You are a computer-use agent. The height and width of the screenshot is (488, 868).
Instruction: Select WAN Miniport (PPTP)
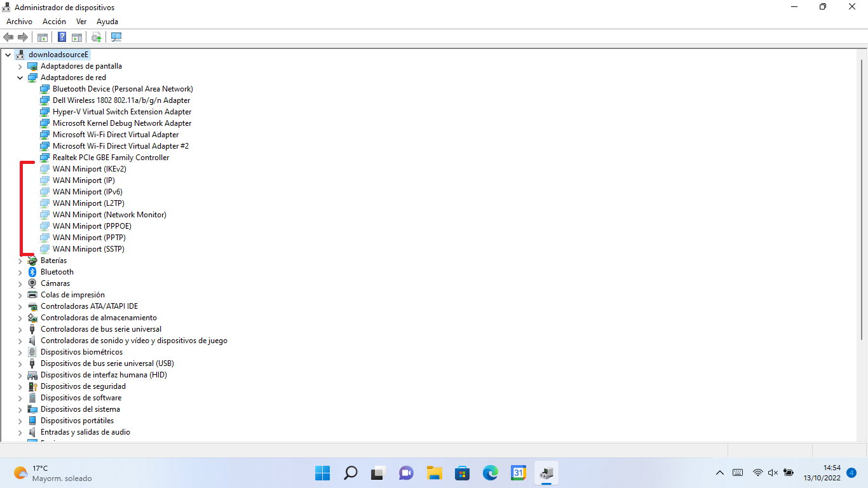pyautogui.click(x=89, y=238)
